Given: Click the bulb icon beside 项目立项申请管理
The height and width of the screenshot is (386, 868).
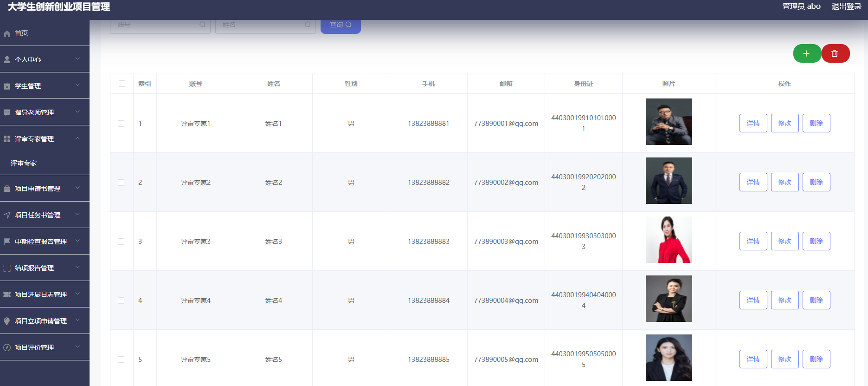Looking at the screenshot, I should point(7,321).
